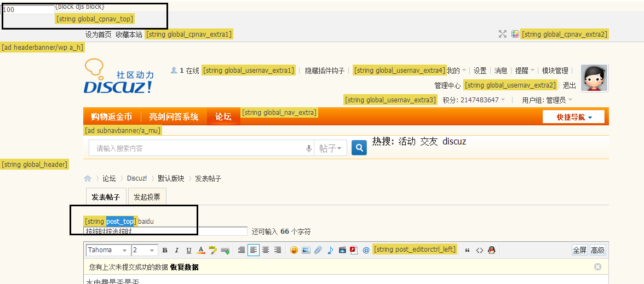The height and width of the screenshot is (284, 644).
Task: Open the font color picker
Action: click(x=201, y=251)
